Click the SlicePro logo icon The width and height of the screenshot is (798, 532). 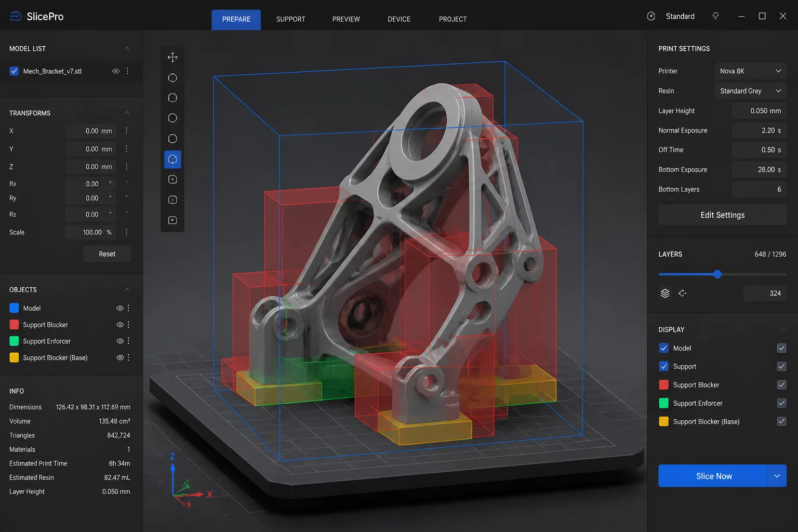pyautogui.click(x=16, y=17)
